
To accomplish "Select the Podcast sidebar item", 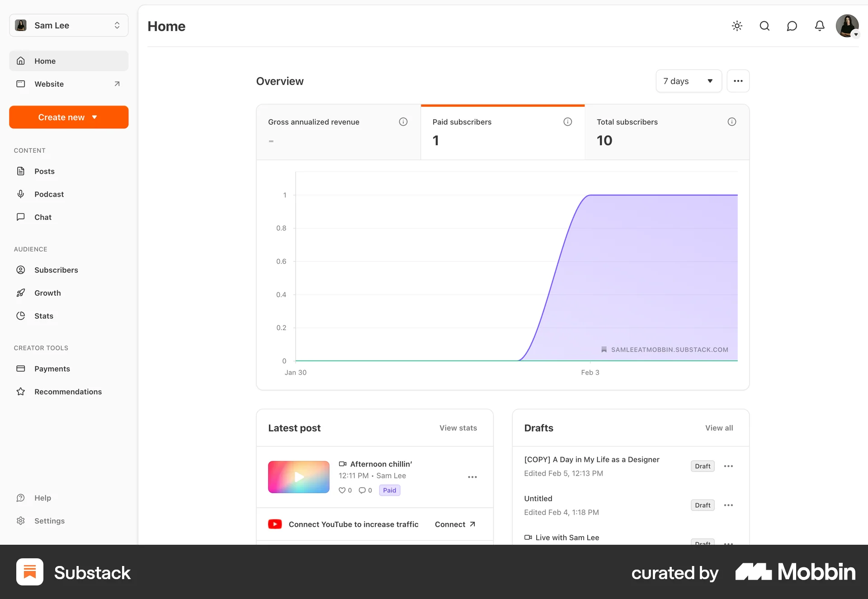I will (48, 194).
